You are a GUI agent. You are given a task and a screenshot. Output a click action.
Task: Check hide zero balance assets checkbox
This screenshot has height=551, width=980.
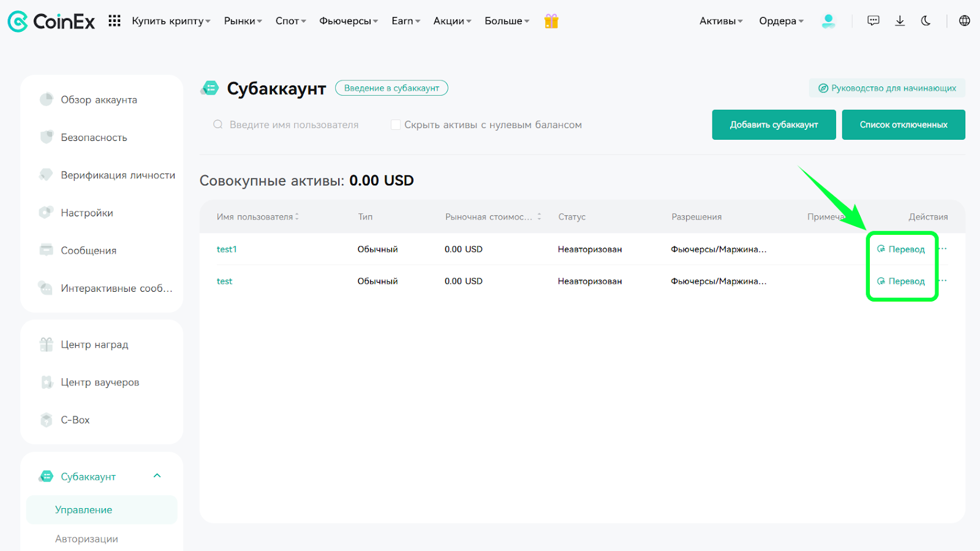point(396,124)
